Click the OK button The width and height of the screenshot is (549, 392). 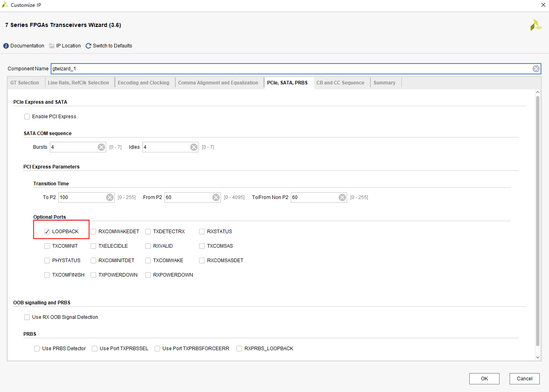[484, 379]
